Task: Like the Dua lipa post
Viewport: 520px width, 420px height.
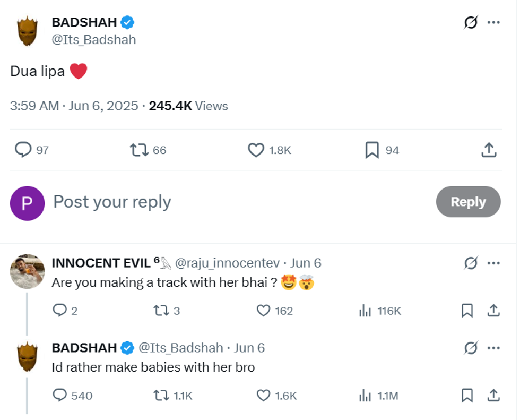Action: coord(256,150)
